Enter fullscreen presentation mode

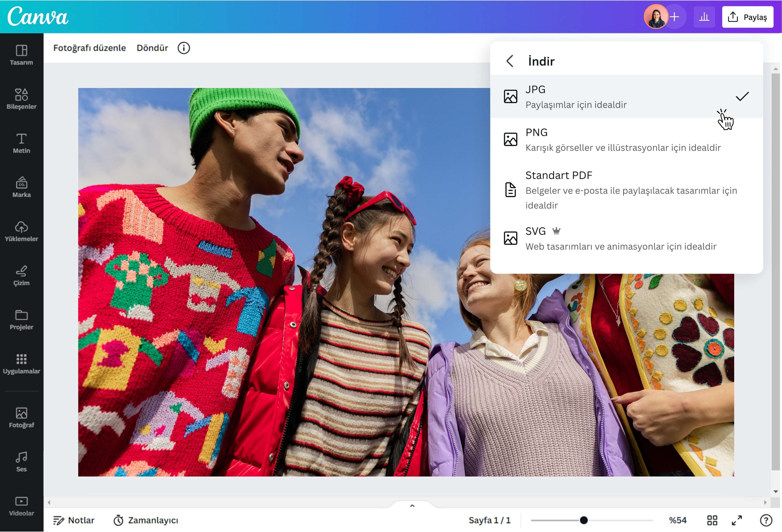point(737,520)
